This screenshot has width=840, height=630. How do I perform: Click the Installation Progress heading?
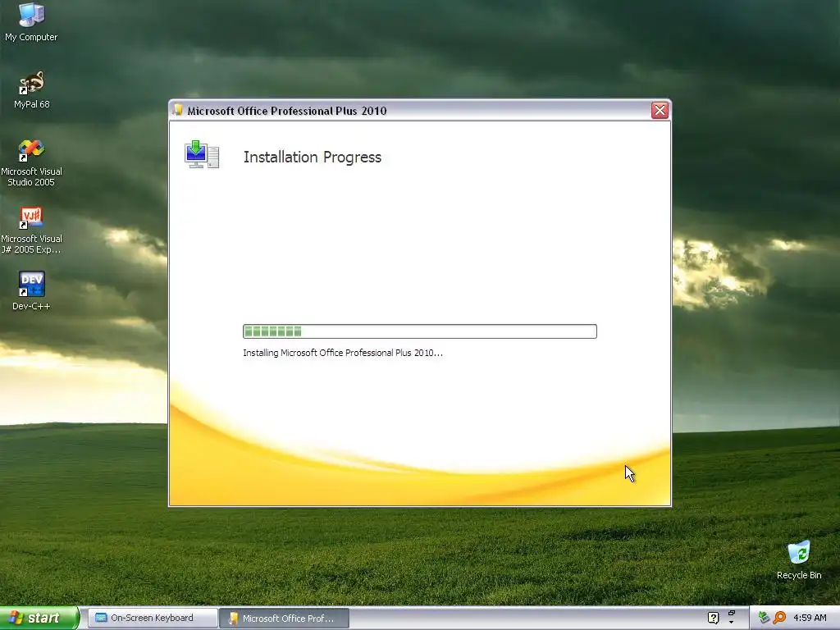point(313,157)
